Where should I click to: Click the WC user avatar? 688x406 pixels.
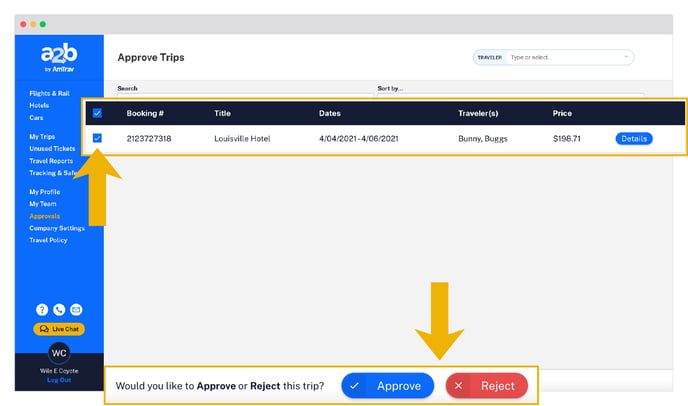coord(59,354)
